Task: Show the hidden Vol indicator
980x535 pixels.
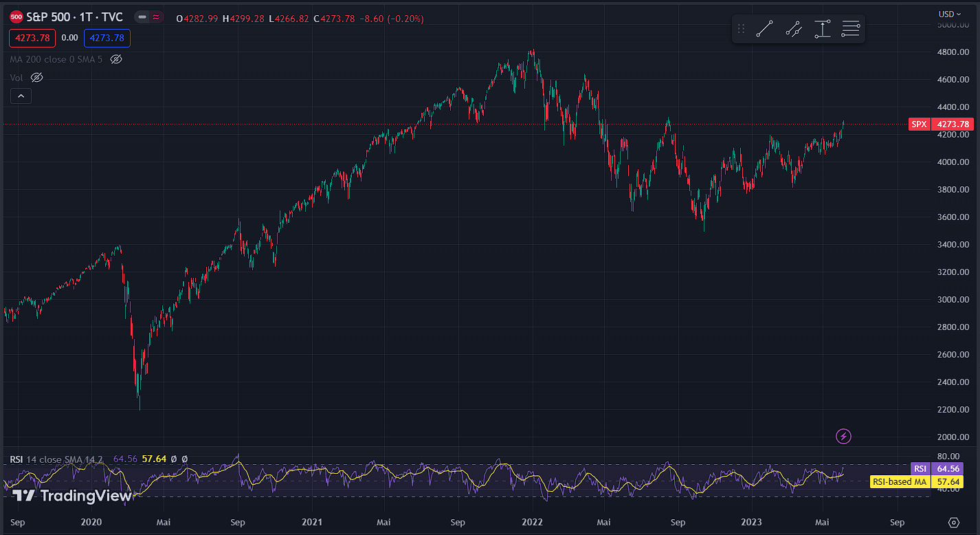Action: click(x=36, y=78)
